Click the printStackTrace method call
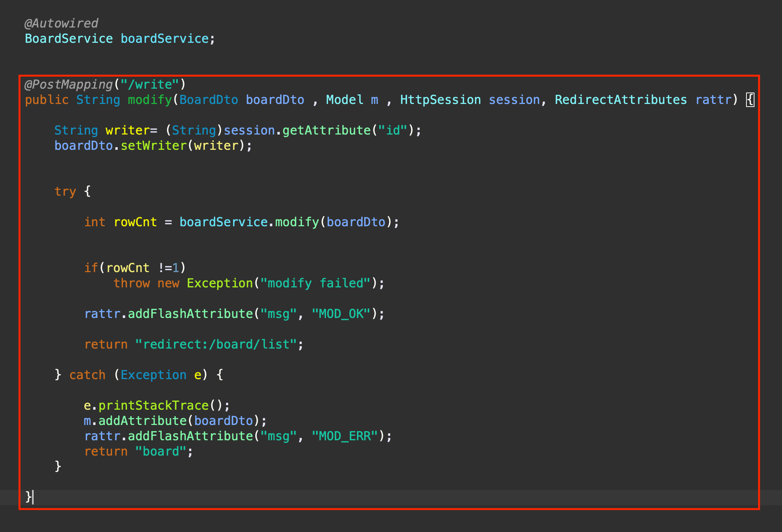The width and height of the screenshot is (782, 532). tap(153, 405)
